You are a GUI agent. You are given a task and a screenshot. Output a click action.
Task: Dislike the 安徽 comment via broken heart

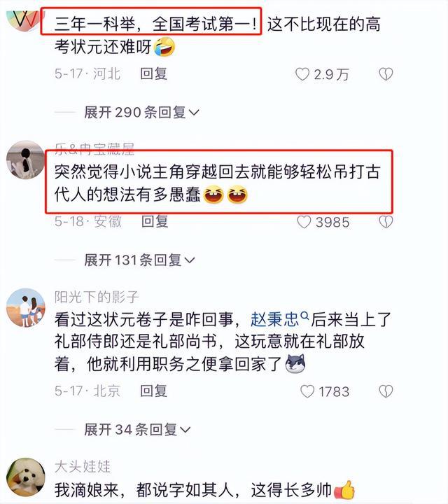[x=386, y=222]
